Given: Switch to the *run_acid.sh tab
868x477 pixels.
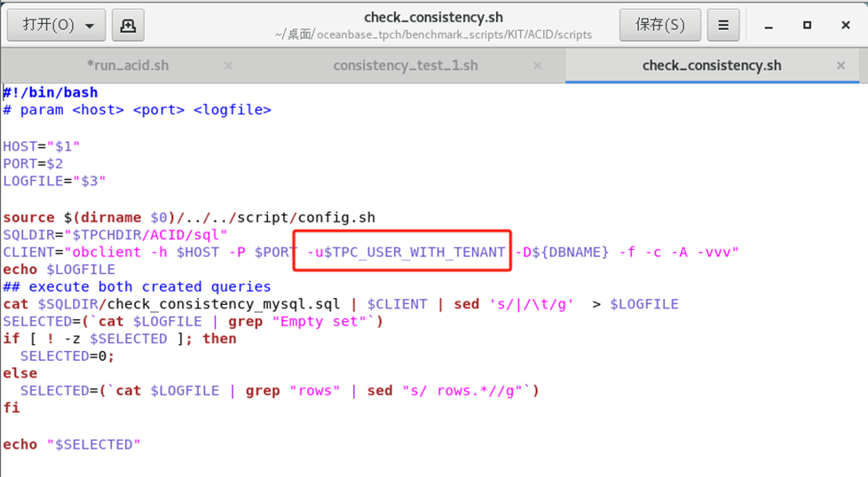Looking at the screenshot, I should tap(128, 66).
